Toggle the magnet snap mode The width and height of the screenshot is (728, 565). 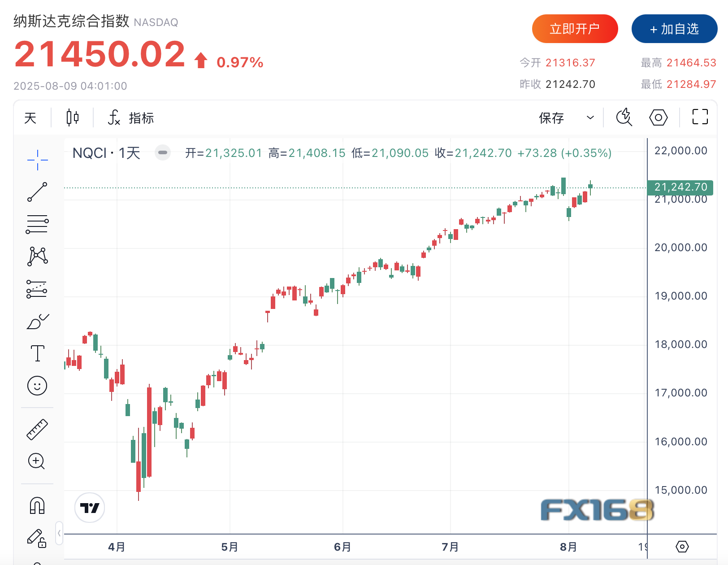(37, 505)
